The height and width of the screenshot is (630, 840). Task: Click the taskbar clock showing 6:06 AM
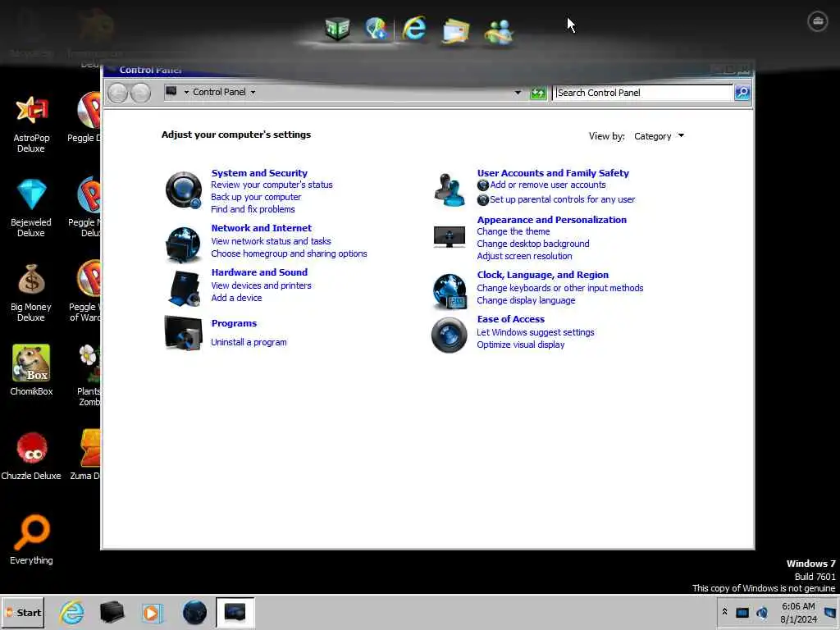pyautogui.click(x=798, y=612)
